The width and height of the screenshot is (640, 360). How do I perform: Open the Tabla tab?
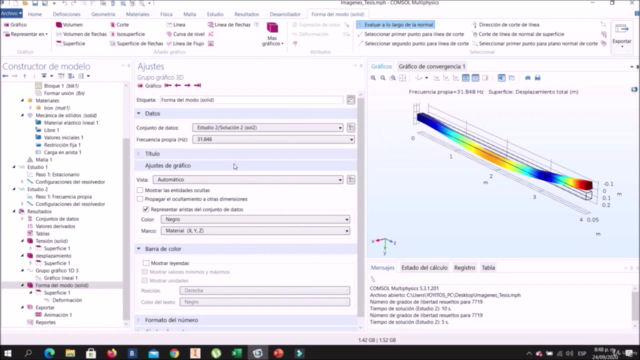[488, 268]
